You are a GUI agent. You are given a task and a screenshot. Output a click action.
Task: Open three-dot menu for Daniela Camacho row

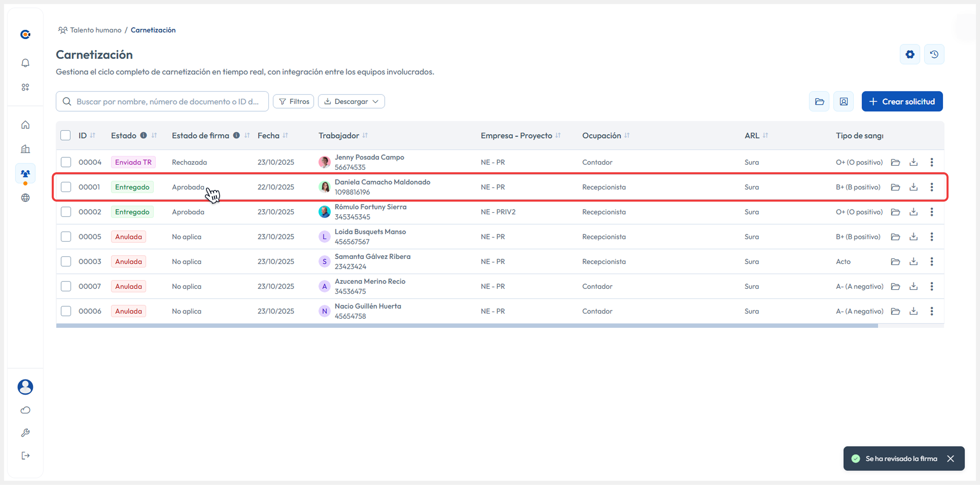click(932, 187)
